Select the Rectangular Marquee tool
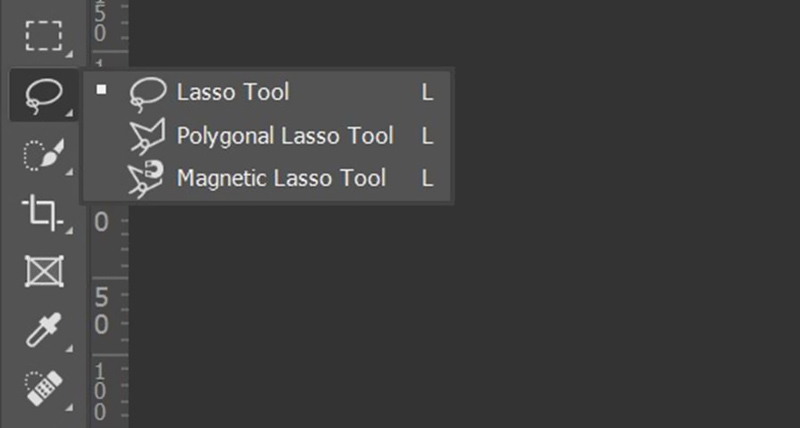800x428 pixels. 44,36
